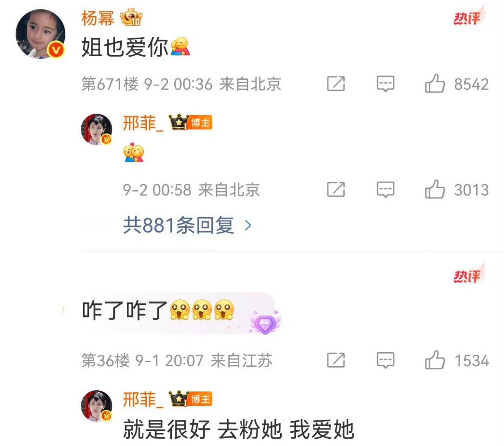Open 邢菲_ username in the bottom reply
Image resolution: width=504 pixels, height=446 pixels.
tap(143, 399)
